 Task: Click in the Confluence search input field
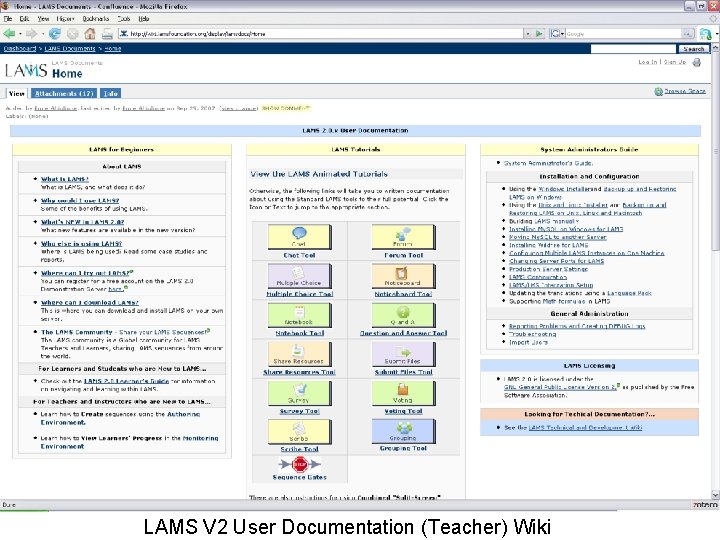point(634,49)
